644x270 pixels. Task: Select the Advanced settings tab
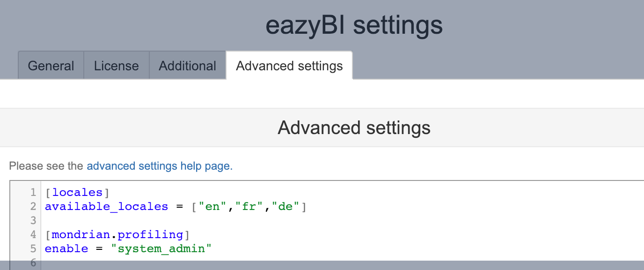[289, 66]
